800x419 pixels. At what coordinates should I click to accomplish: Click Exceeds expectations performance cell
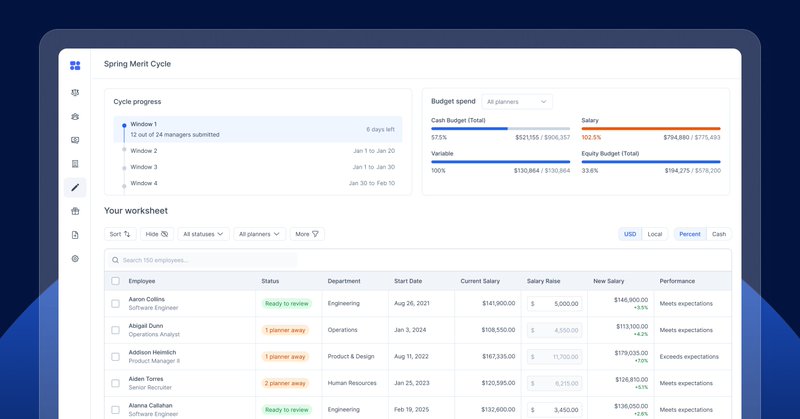click(689, 357)
